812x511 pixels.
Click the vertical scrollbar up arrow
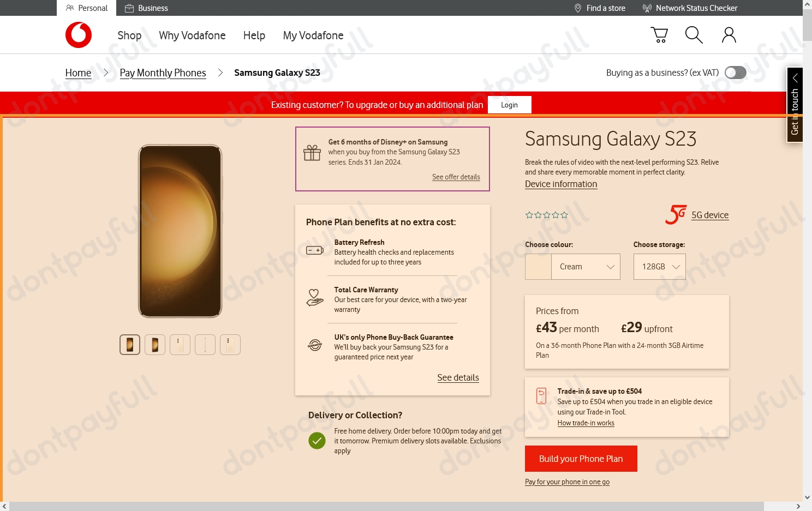pos(807,4)
